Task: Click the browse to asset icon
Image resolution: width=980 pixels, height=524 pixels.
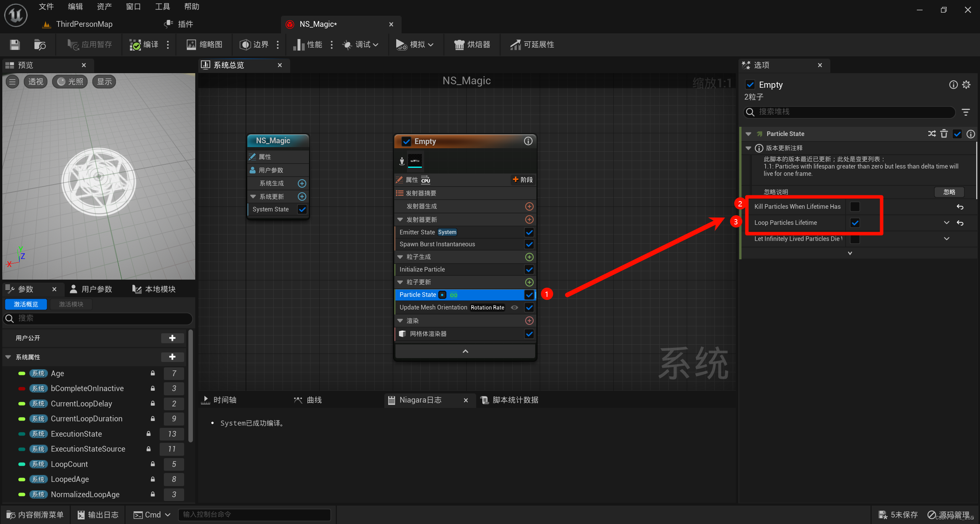Action: [x=40, y=45]
